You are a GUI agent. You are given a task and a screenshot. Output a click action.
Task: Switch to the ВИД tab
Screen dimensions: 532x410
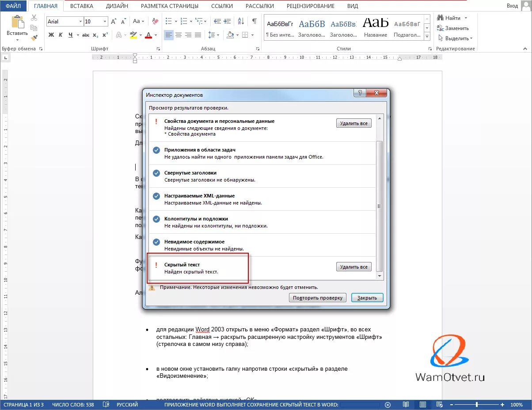(x=353, y=6)
